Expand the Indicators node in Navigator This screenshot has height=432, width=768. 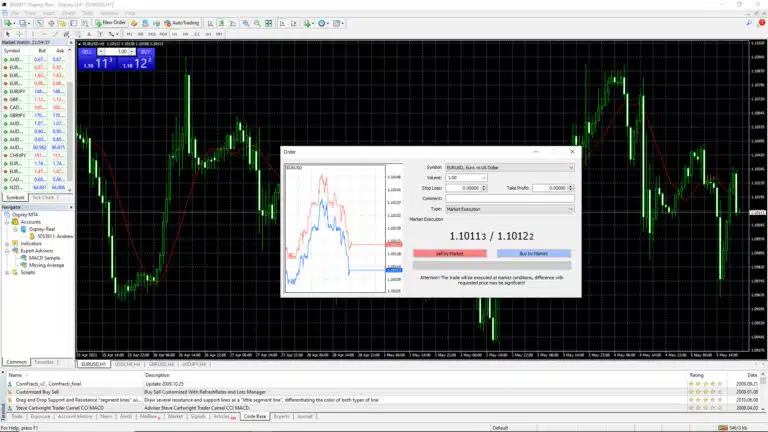point(7,243)
